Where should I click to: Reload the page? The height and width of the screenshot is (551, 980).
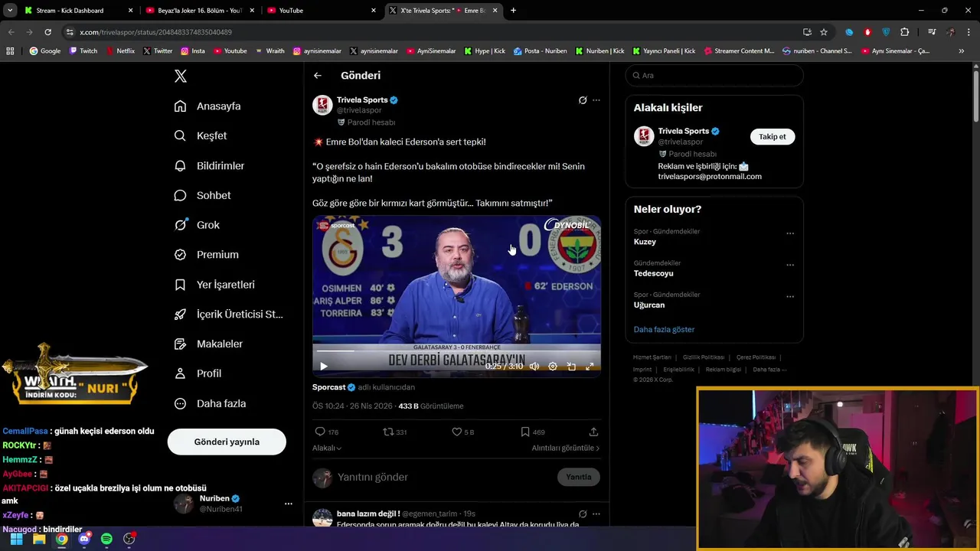[x=47, y=32]
